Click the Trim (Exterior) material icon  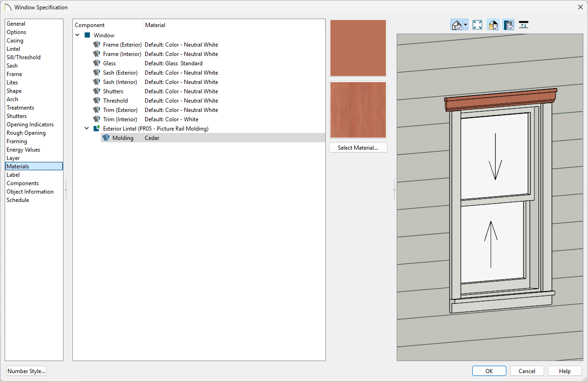(x=97, y=110)
